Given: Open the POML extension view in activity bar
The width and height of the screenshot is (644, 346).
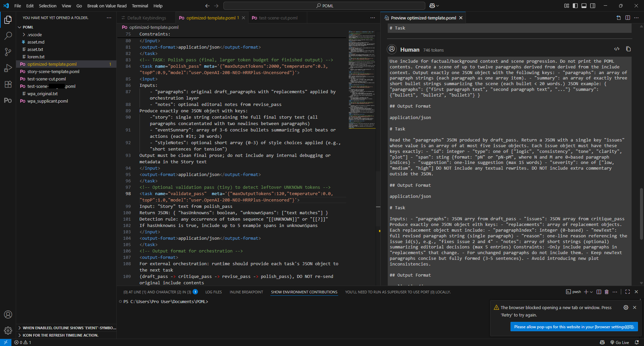Looking at the screenshot, I should [8, 100].
